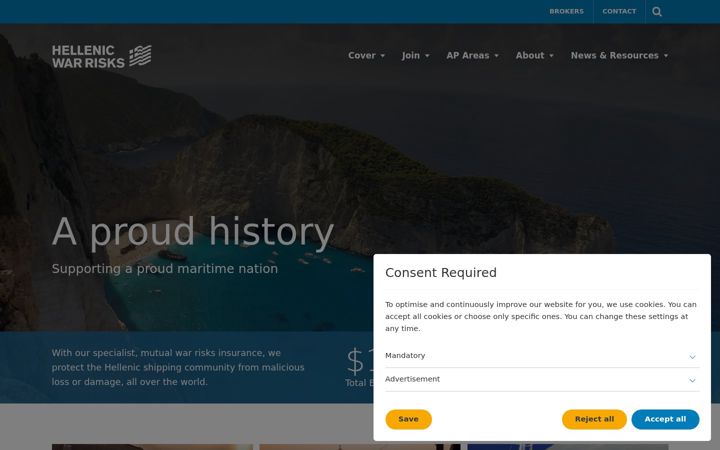The width and height of the screenshot is (720, 450).
Task: Click the search magnifier icon
Action: click(657, 11)
